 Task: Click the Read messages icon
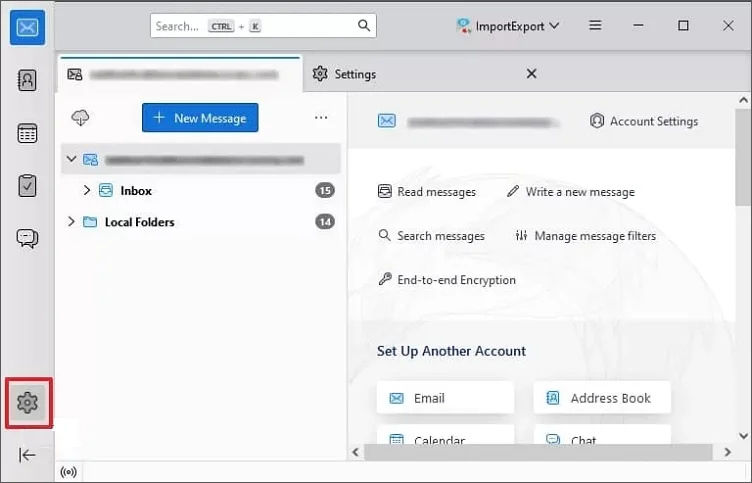[385, 191]
